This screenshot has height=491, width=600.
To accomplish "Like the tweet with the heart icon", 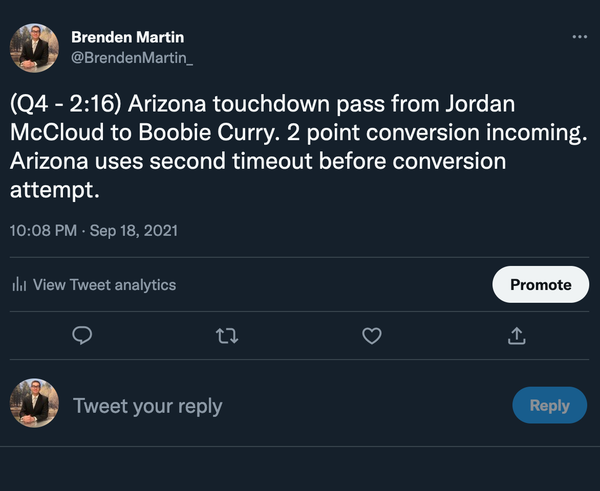I will [x=371, y=337].
